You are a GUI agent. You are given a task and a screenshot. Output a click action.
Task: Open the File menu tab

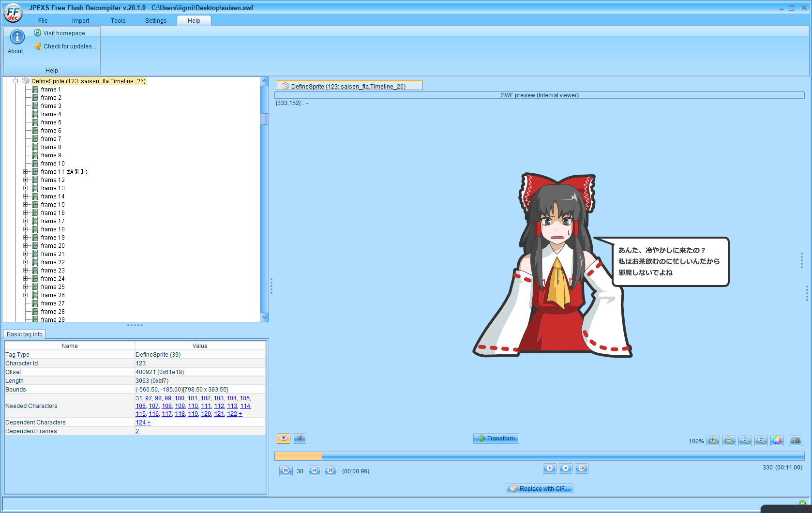(43, 21)
